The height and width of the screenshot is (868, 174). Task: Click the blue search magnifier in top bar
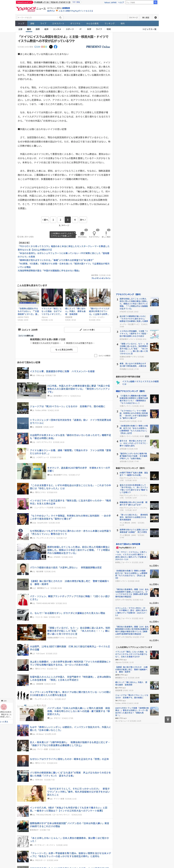[x=155, y=2]
